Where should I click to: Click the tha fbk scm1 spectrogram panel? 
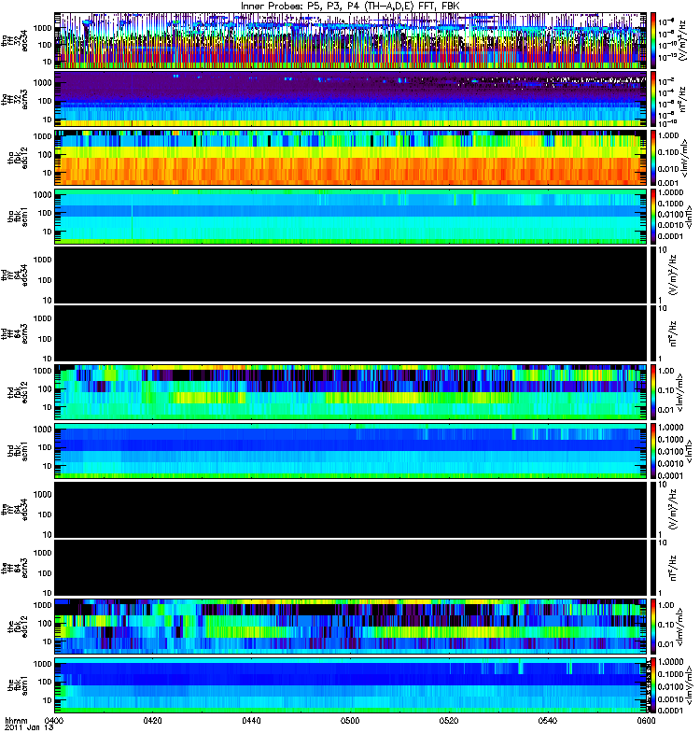pos(351,217)
